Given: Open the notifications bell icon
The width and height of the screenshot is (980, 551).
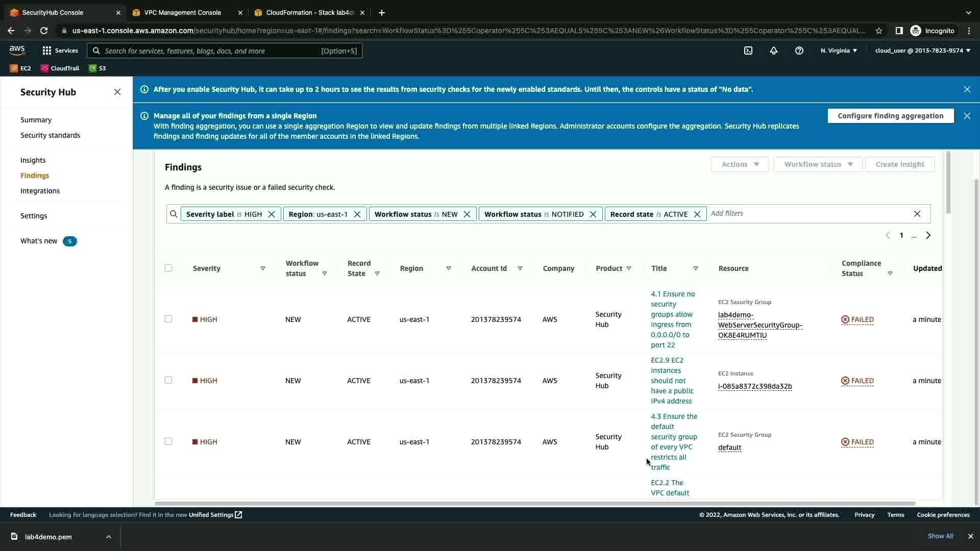Looking at the screenshot, I should coord(774,51).
